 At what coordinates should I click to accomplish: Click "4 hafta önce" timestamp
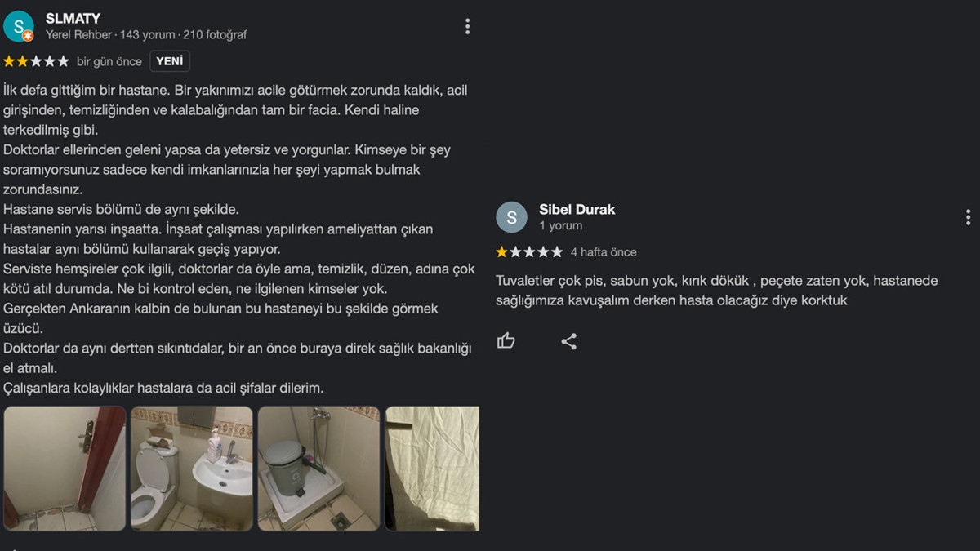(604, 252)
